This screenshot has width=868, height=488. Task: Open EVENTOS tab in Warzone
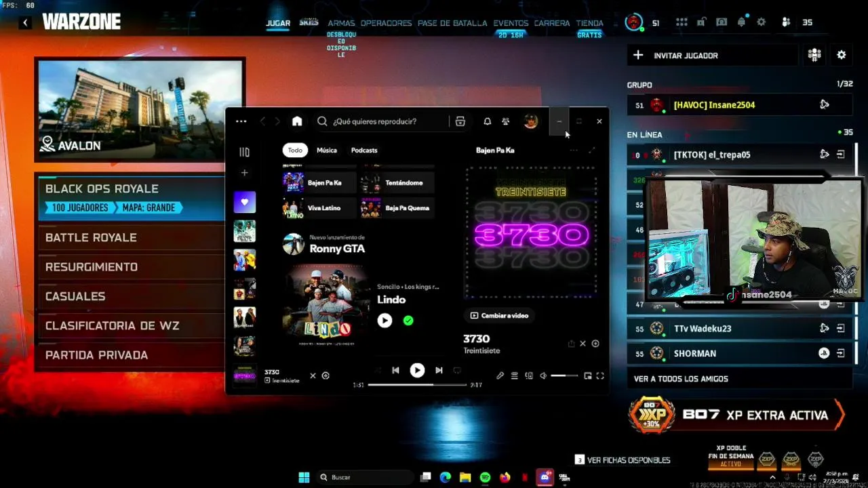[511, 23]
